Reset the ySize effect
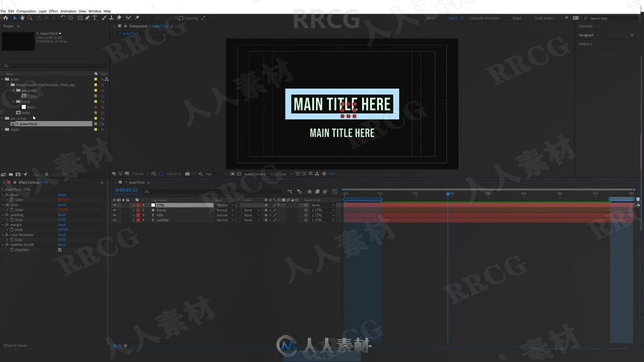This screenshot has height=362, width=644. (x=62, y=205)
